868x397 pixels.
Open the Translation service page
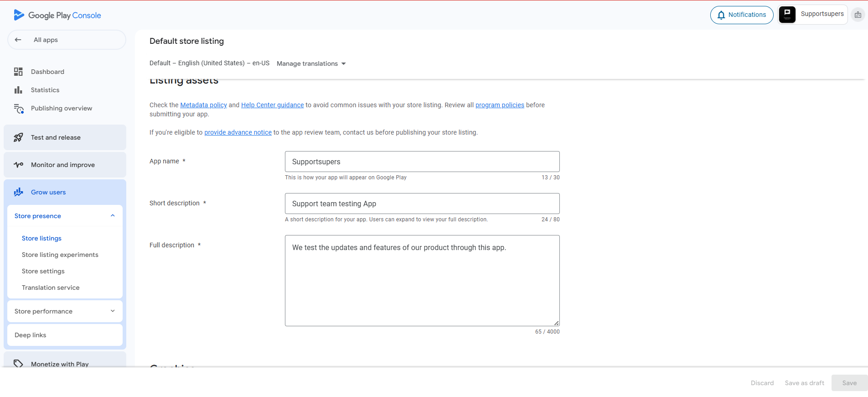pyautogui.click(x=51, y=287)
